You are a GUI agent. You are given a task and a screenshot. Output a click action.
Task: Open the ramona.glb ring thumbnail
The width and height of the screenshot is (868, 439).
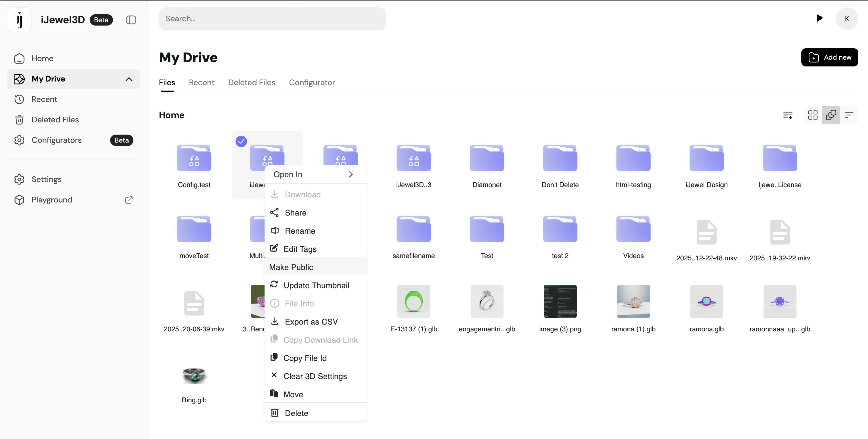pos(706,301)
